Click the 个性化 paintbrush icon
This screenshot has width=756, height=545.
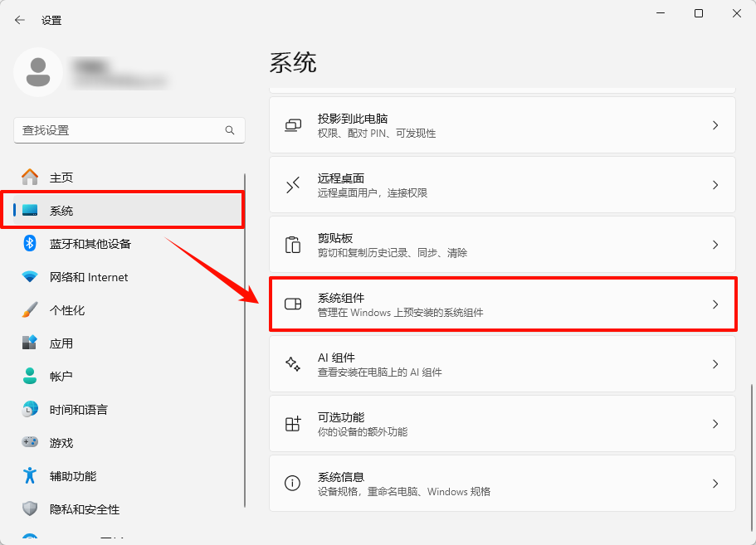click(x=28, y=309)
